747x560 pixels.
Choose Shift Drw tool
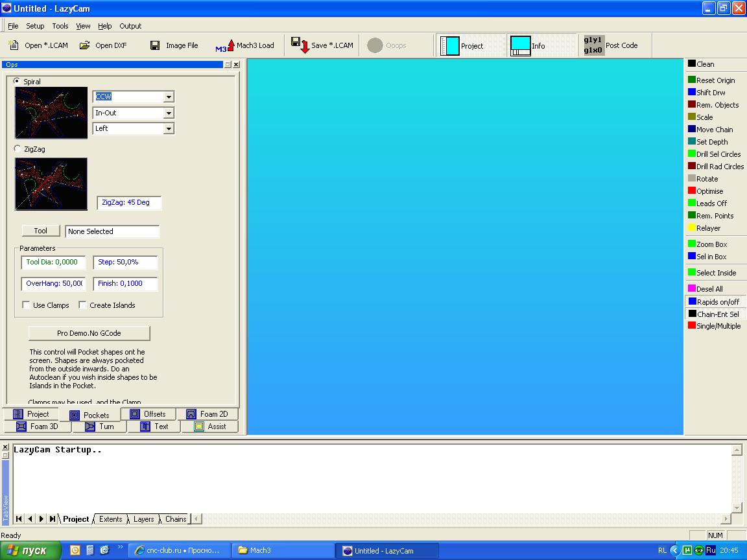(x=707, y=93)
